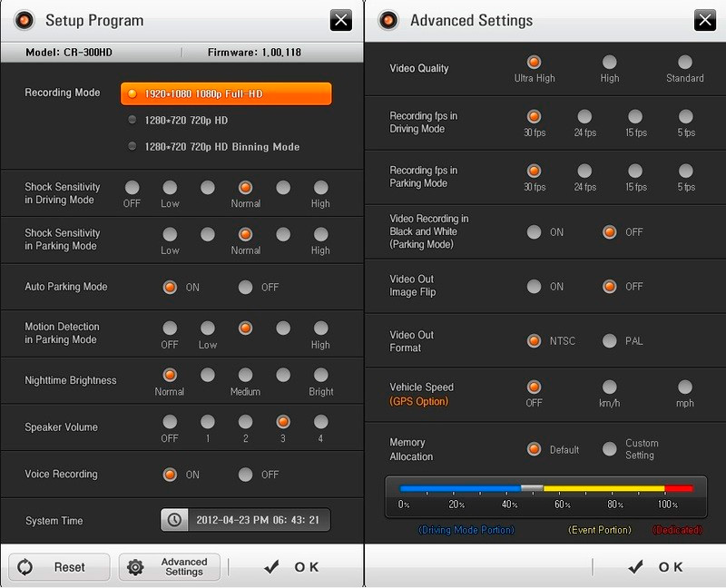Click the camera lens logo in Advanced Settings
The height and width of the screenshot is (588, 726).
click(388, 20)
